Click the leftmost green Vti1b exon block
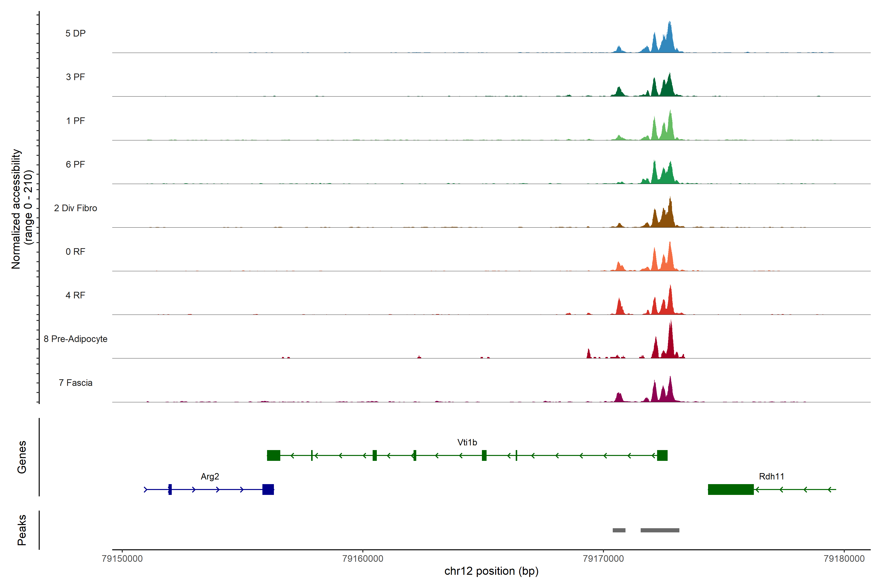 pyautogui.click(x=273, y=455)
